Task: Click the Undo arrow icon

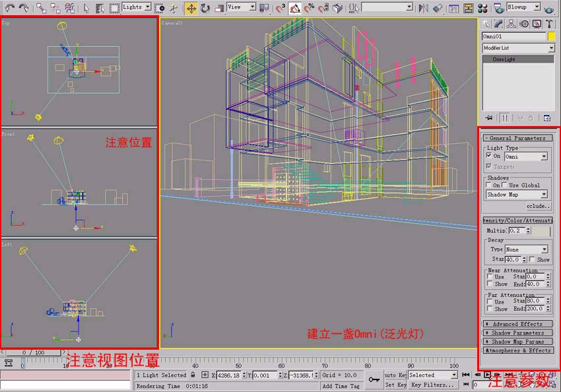Action: click(x=9, y=8)
